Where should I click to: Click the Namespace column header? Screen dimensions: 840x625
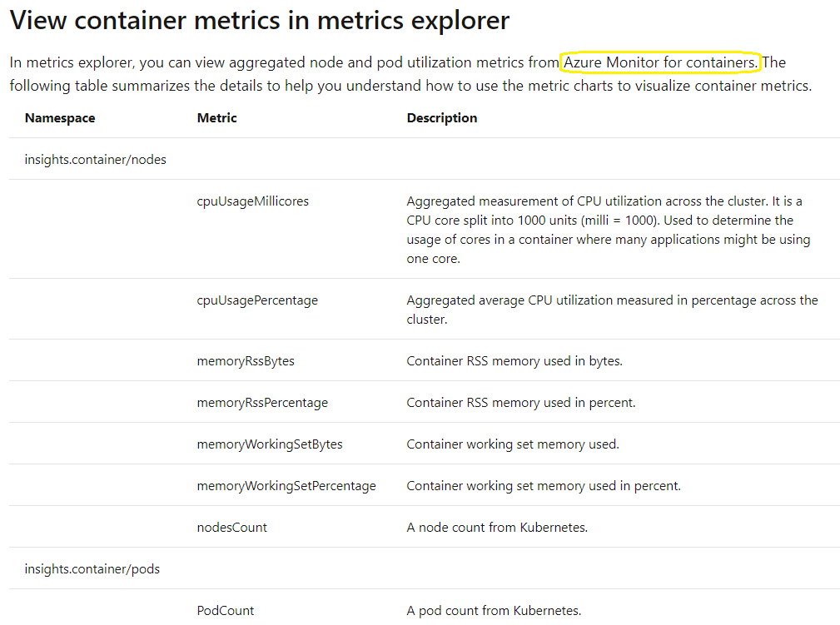(x=59, y=117)
